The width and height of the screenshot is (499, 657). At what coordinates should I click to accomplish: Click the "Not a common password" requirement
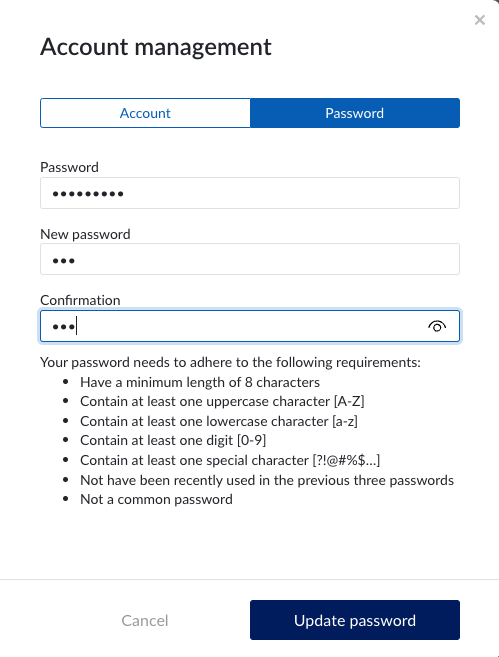coord(156,499)
